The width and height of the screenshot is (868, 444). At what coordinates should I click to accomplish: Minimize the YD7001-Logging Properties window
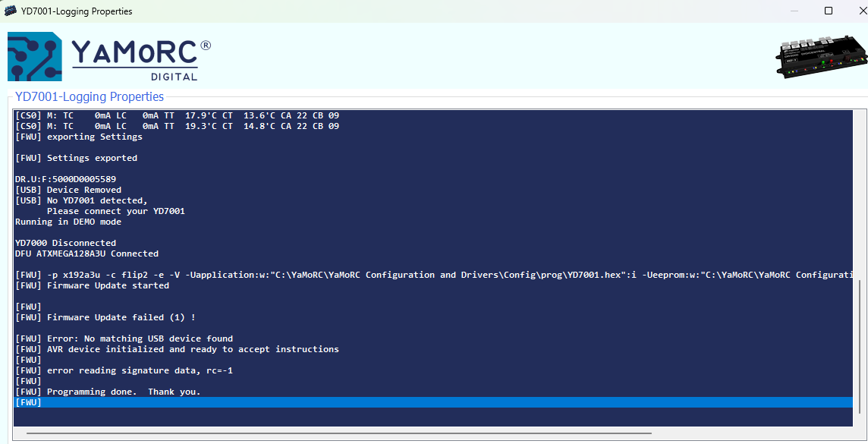[794, 11]
